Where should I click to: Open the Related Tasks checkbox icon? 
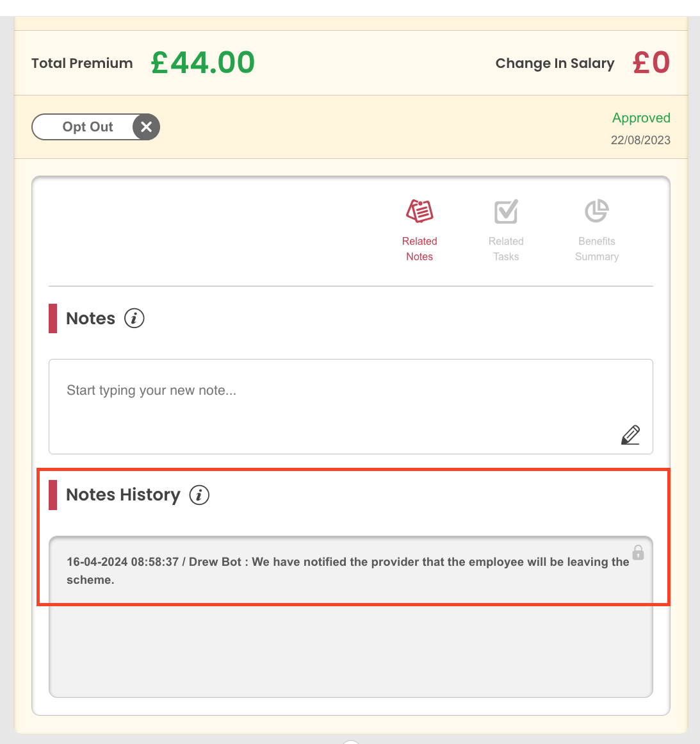(505, 211)
